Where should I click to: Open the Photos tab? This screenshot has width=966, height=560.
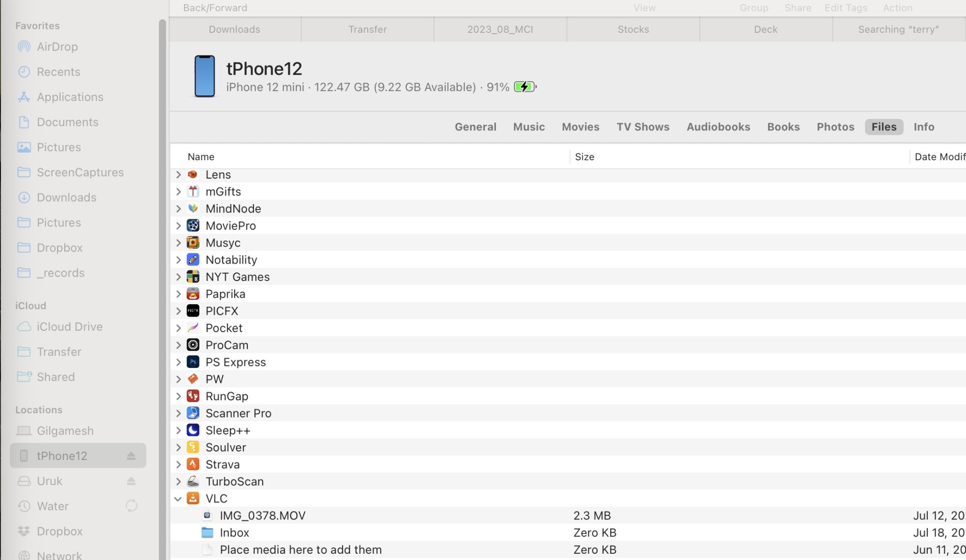(835, 127)
